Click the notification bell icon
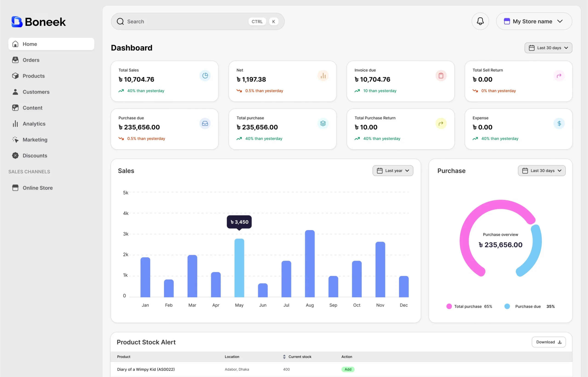 coord(480,21)
